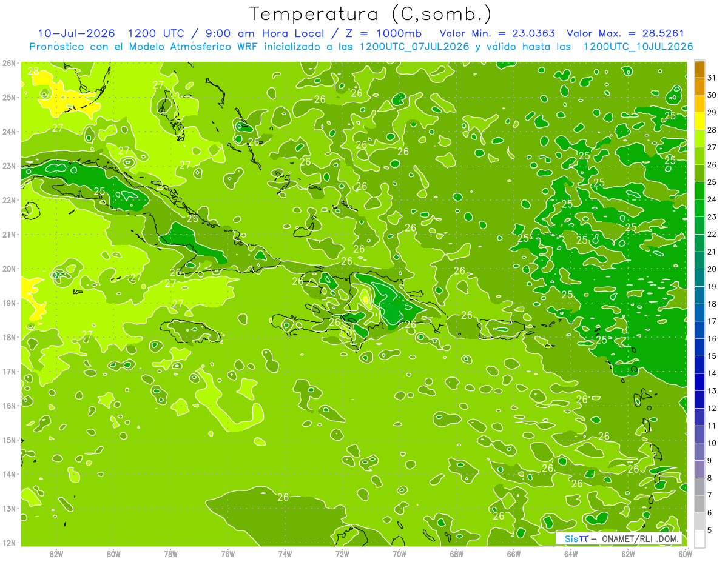Click the "62W" longitude axis label
Screen dimensions: 728x562
[628, 554]
